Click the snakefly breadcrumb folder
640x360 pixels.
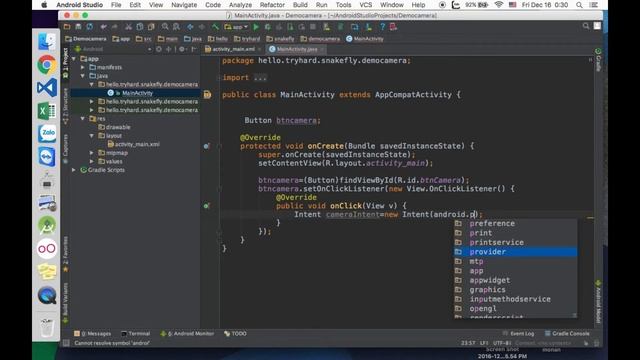(280, 39)
